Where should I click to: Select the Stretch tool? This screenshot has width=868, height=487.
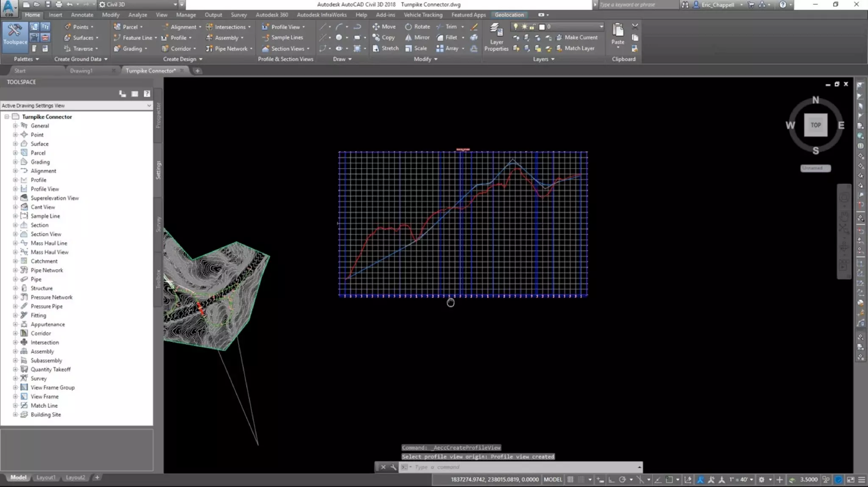point(385,48)
